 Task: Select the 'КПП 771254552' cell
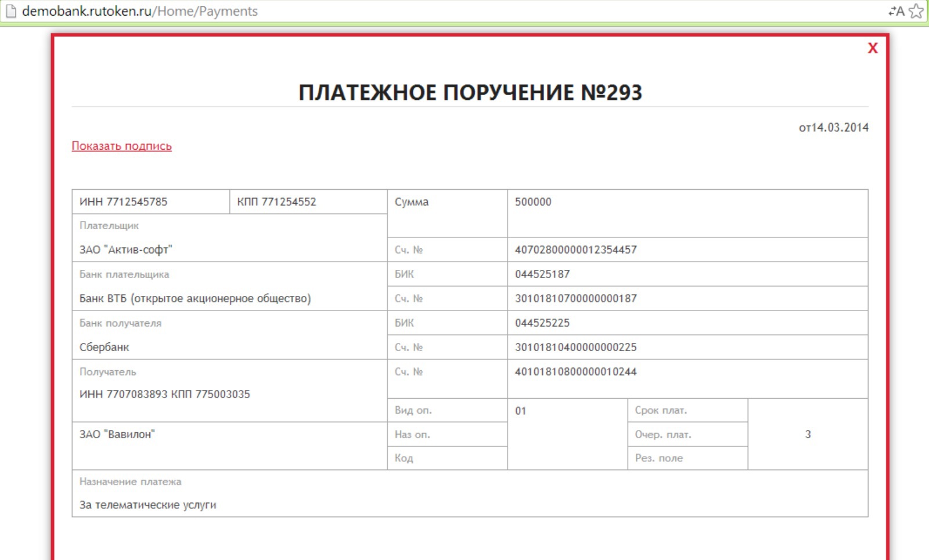pyautogui.click(x=309, y=201)
